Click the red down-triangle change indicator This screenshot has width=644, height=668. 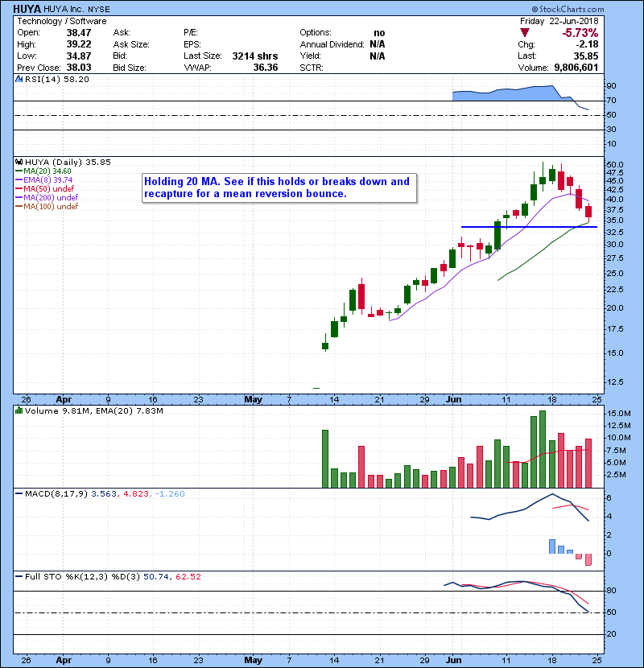pos(525,33)
